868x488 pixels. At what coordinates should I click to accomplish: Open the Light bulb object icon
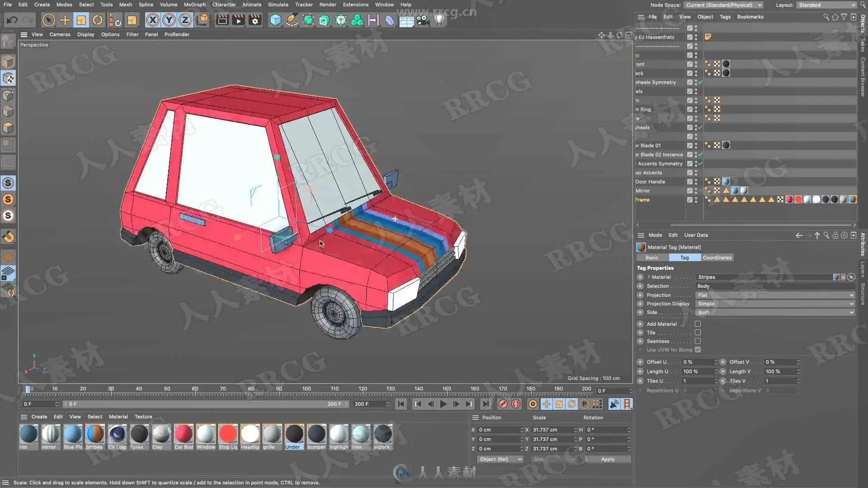(x=439, y=20)
